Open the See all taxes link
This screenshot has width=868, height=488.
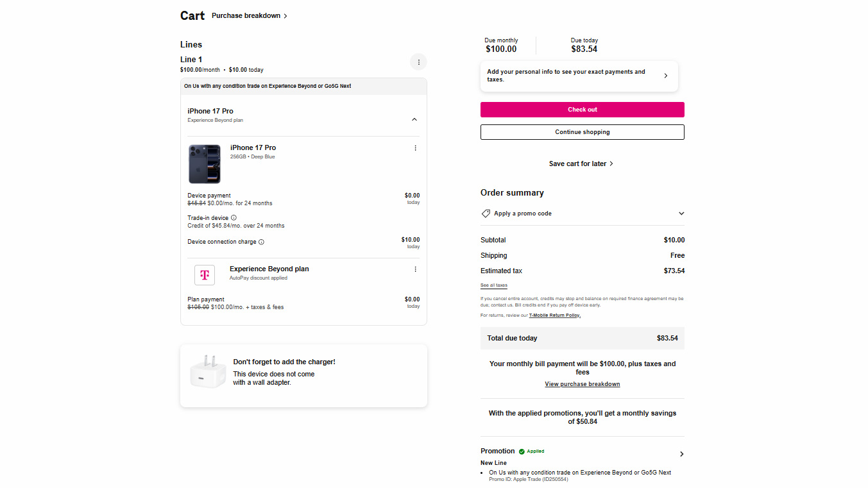pyautogui.click(x=493, y=285)
